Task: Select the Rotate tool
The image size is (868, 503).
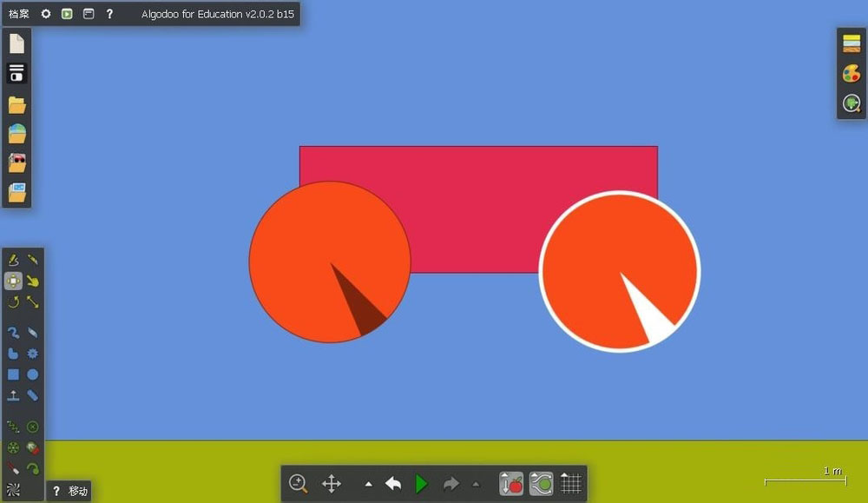Action: point(13,302)
